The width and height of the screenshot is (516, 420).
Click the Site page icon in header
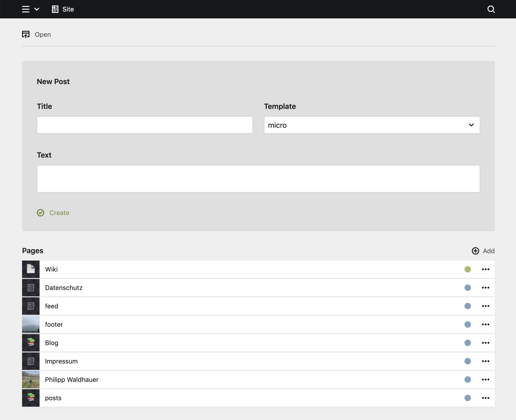click(55, 9)
